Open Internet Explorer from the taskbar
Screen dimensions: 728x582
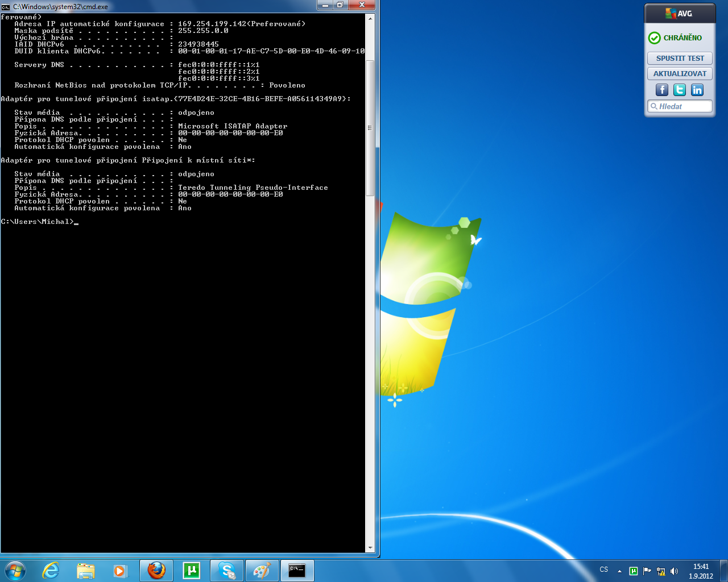51,571
